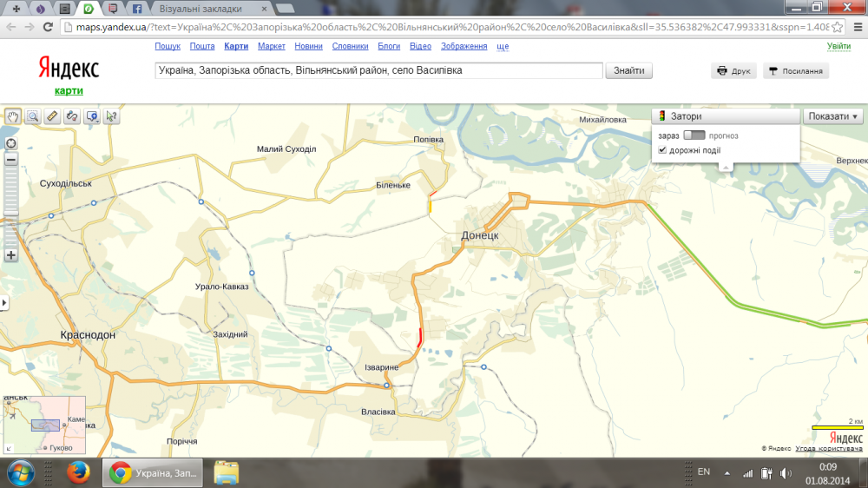The width and height of the screenshot is (868, 488).
Task: Click the traffic light icon in Затори
Action: (661, 116)
